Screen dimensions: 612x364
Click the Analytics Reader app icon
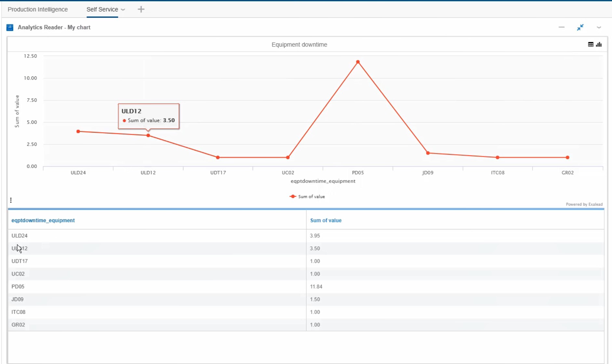pos(10,27)
